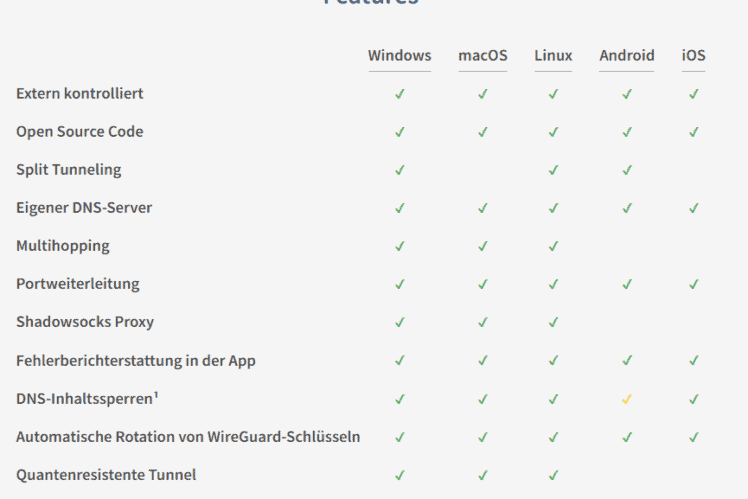Viewport: 748px width, 499px height.
Task: Select the macOS column header
Action: coord(483,55)
